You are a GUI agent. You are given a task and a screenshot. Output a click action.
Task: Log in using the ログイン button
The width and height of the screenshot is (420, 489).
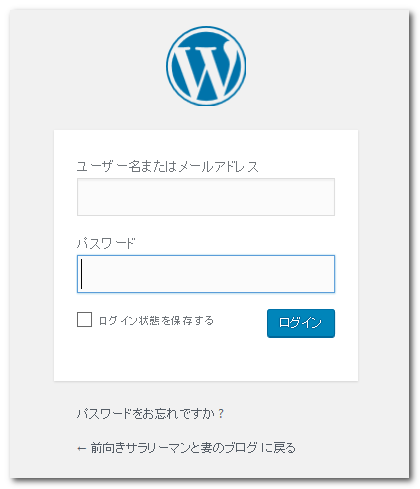(301, 323)
